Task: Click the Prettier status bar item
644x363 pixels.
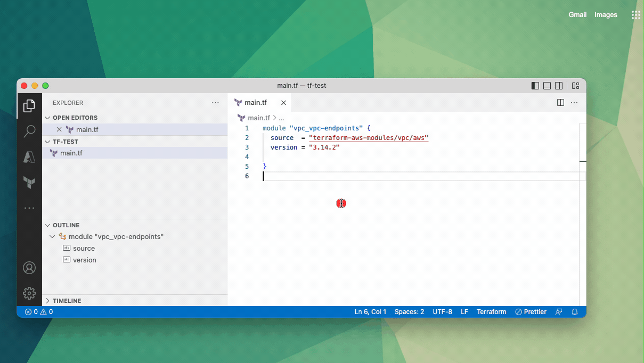Action: [x=531, y=311]
